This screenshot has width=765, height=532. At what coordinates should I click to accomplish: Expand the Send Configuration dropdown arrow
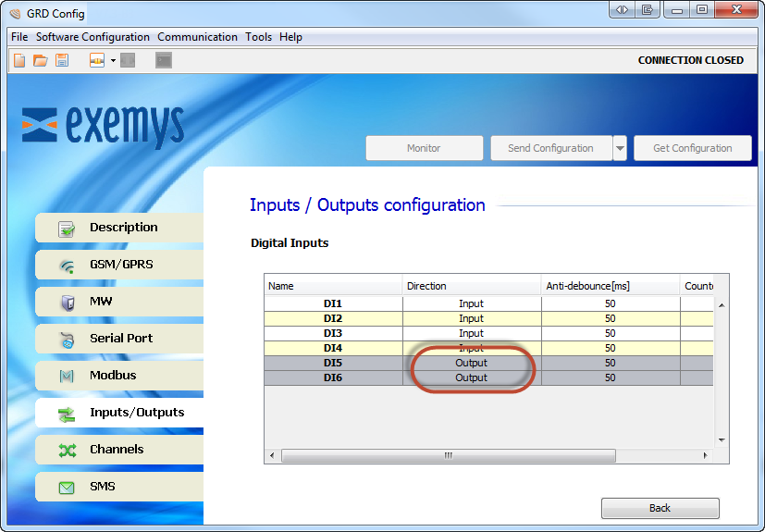(620, 148)
